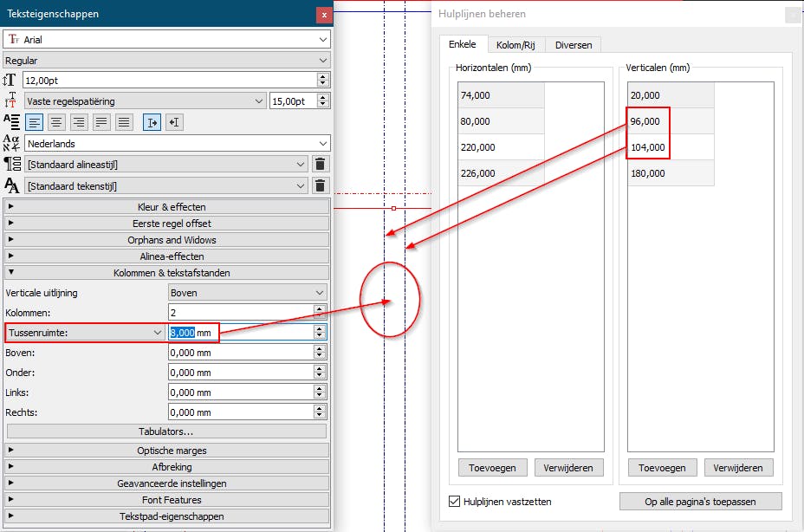Image resolution: width=804 pixels, height=532 pixels.
Task: Expand Optische marges section
Action: pos(166,451)
